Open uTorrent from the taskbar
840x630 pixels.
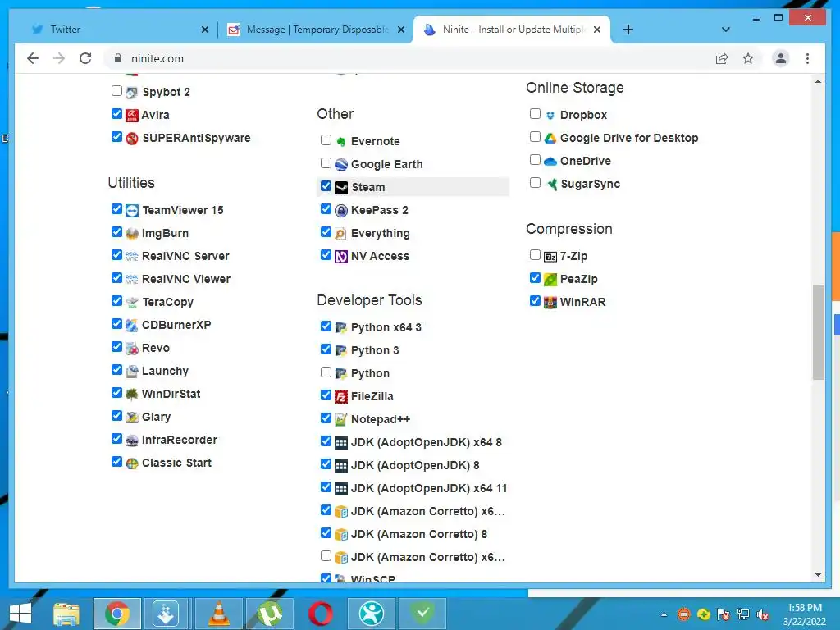pyautogui.click(x=269, y=614)
